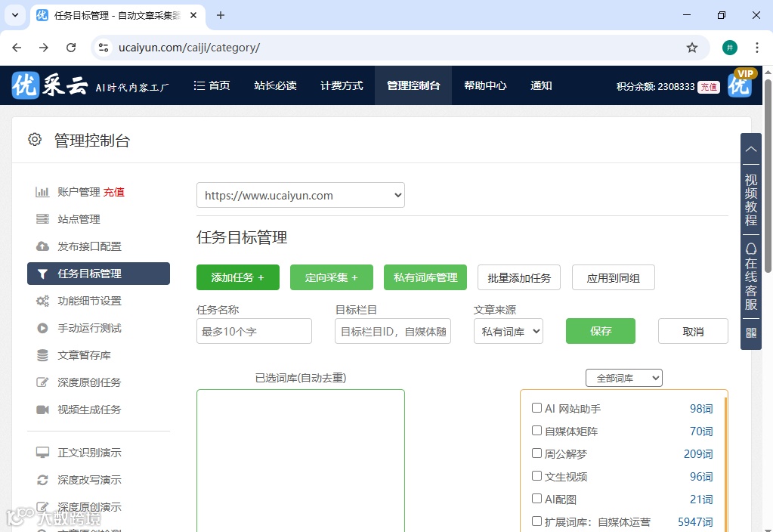Viewport: 773px width, 532px height.
Task: Click the 目标栏目 input field
Action: click(x=392, y=331)
